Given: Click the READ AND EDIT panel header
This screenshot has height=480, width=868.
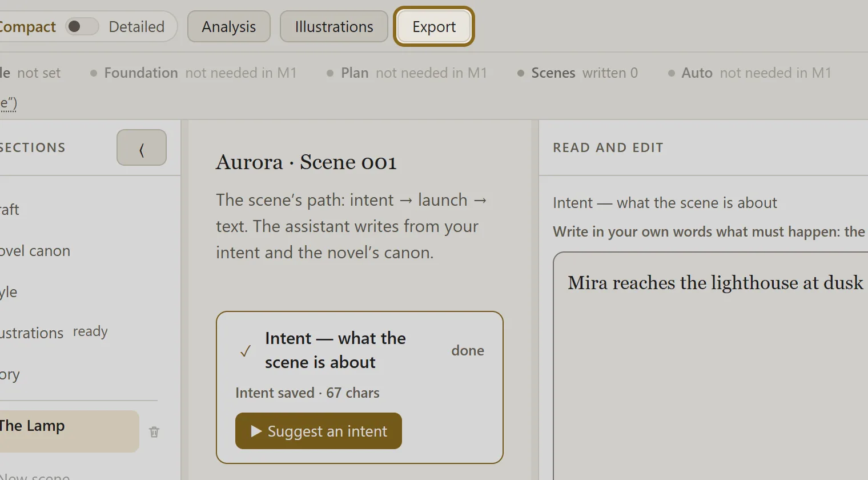Looking at the screenshot, I should click(x=608, y=147).
